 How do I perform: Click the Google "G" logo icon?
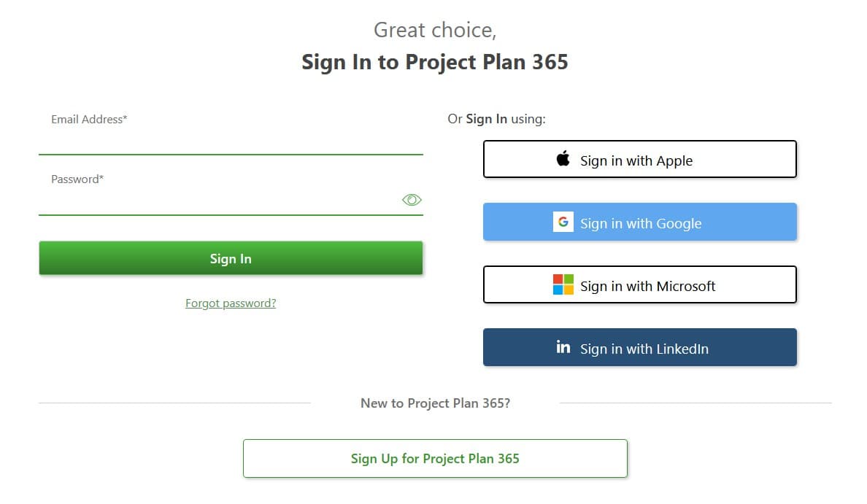pyautogui.click(x=563, y=222)
